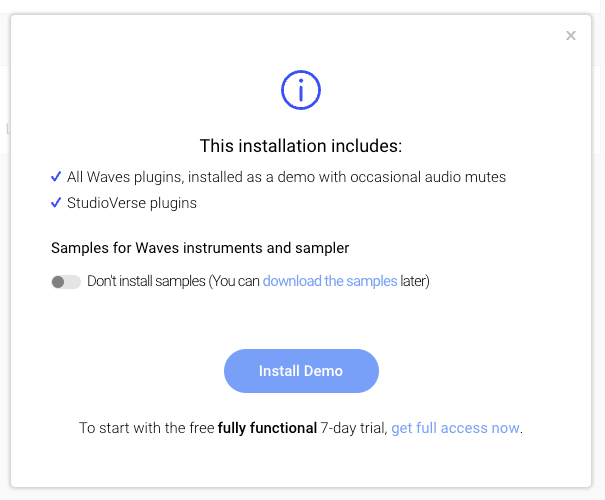605x500 pixels.
Task: Follow the get full access now link
Action: coord(455,428)
